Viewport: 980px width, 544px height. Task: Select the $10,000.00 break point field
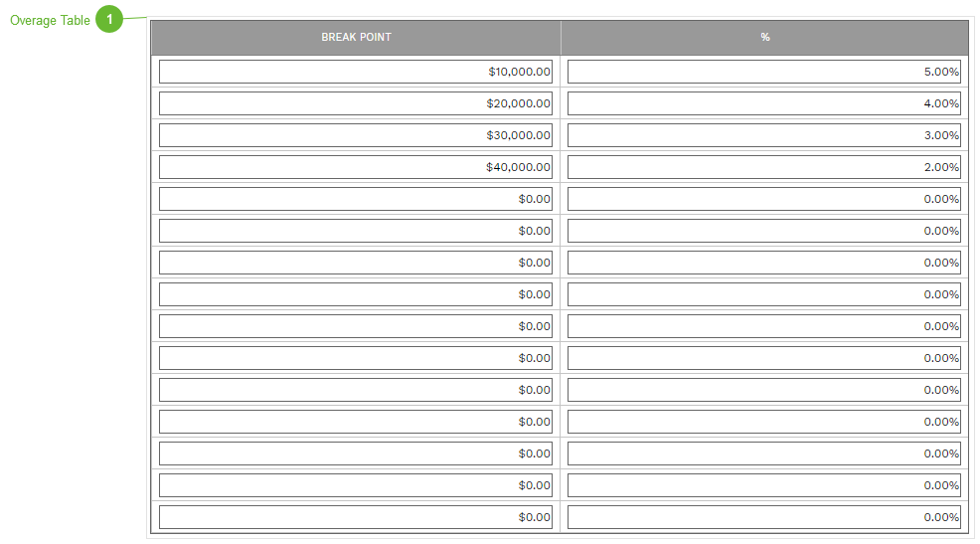click(356, 72)
